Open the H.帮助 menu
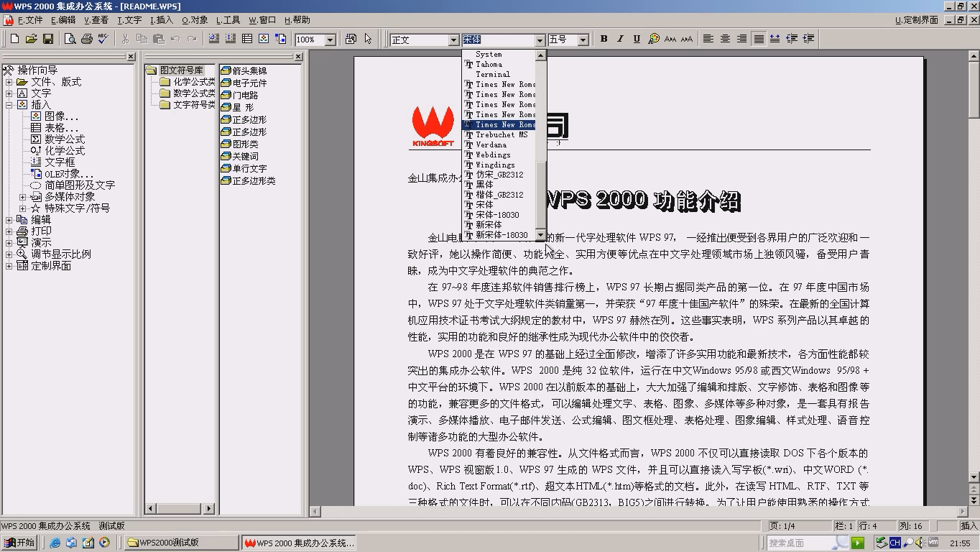 pos(297,20)
